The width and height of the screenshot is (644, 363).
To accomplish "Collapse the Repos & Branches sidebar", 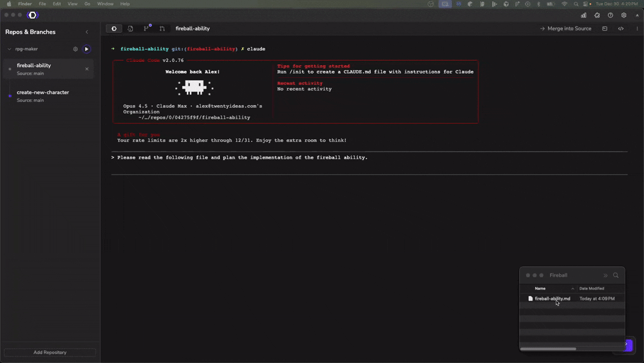I will 87,32.
